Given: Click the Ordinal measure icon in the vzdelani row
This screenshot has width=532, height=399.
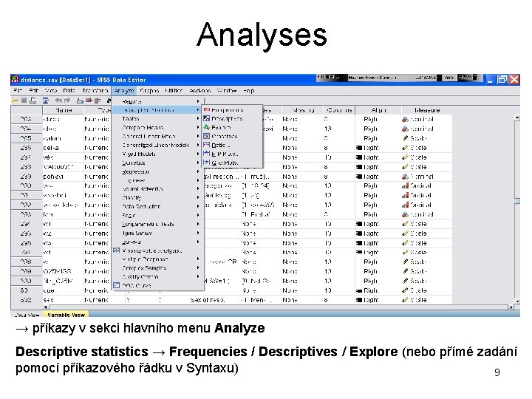Looking at the screenshot, I should click(x=405, y=195).
